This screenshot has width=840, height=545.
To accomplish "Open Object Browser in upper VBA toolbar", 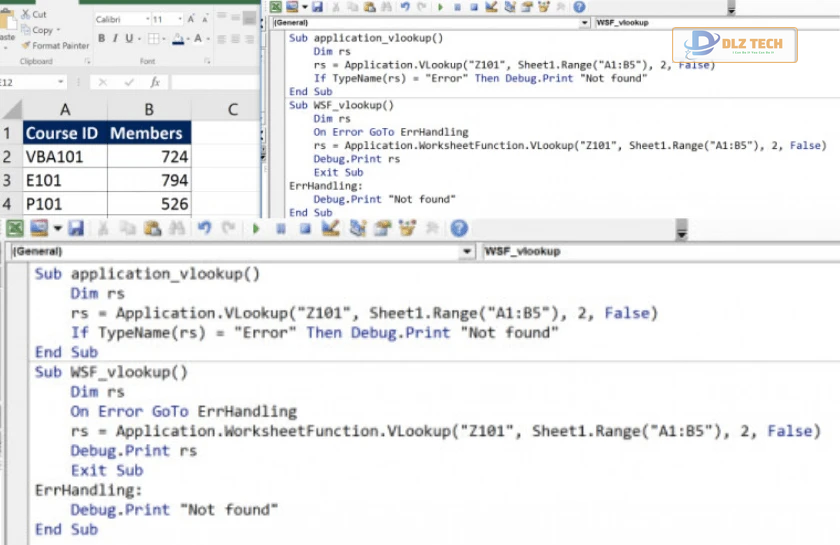I will 544,6.
